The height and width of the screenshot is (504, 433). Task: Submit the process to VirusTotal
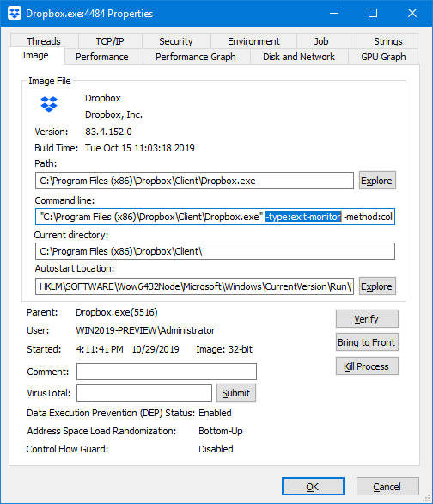236,393
